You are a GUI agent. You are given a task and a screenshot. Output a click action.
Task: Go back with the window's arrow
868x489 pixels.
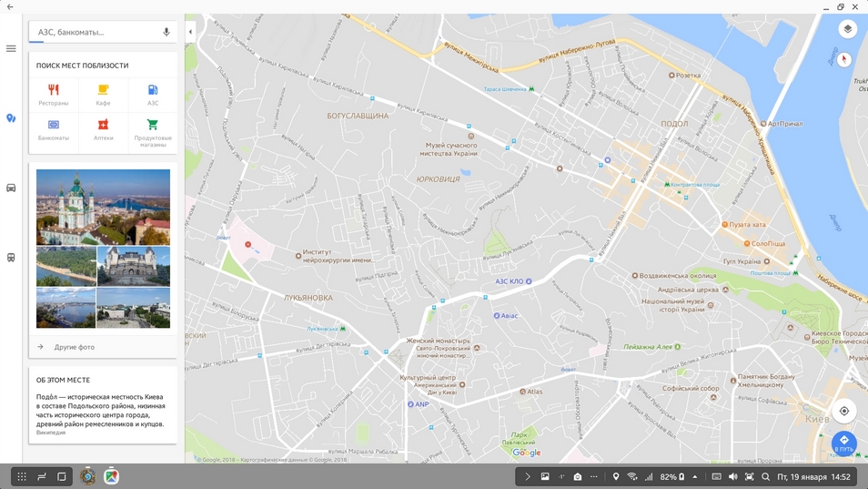click(10, 6)
